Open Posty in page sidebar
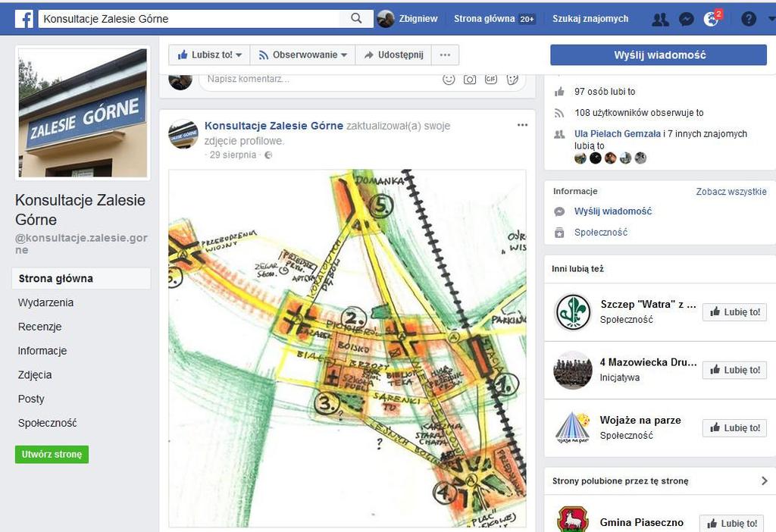This screenshot has height=532, width=776. pos(31,399)
